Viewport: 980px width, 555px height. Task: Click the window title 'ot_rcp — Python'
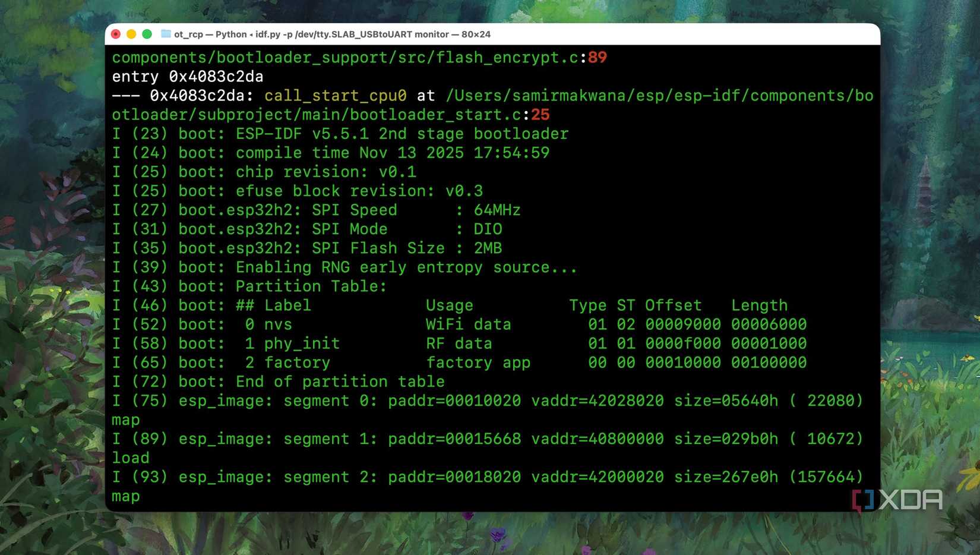click(210, 34)
